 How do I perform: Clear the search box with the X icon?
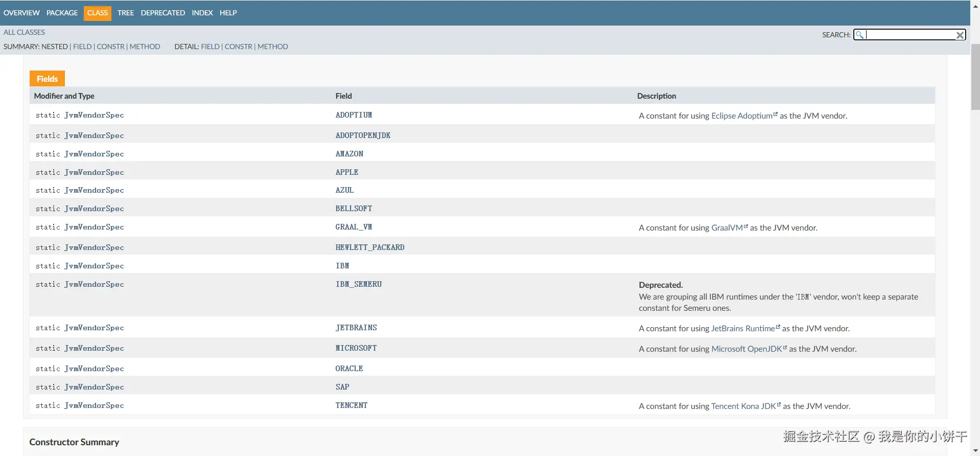pyautogui.click(x=960, y=35)
